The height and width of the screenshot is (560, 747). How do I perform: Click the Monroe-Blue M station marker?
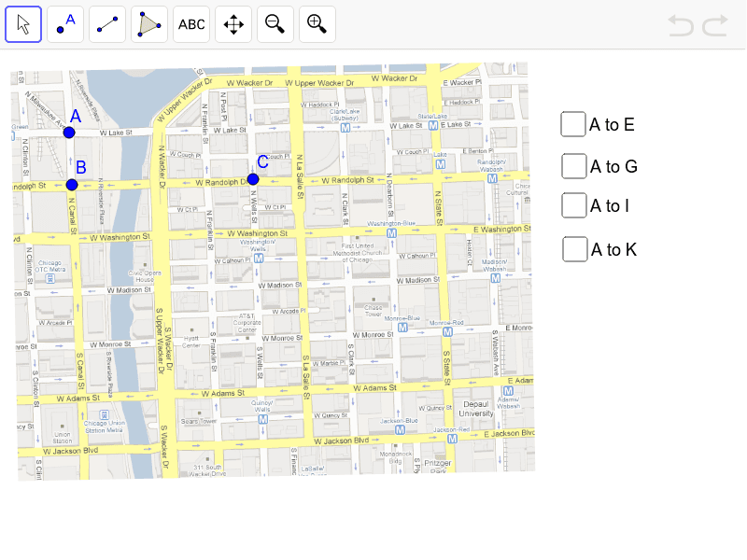402,328
